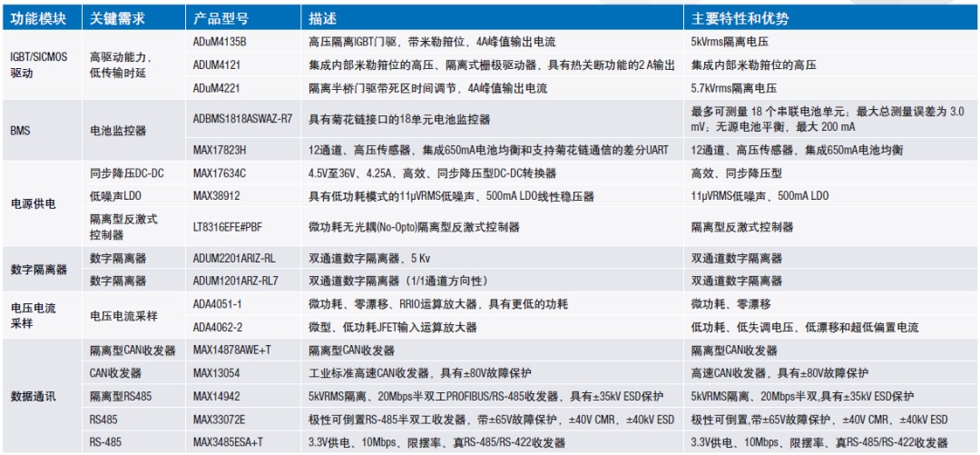The width and height of the screenshot is (980, 455).
Task: Click product model ADUM2201ARIZ-RL
Action: pyautogui.click(x=235, y=259)
